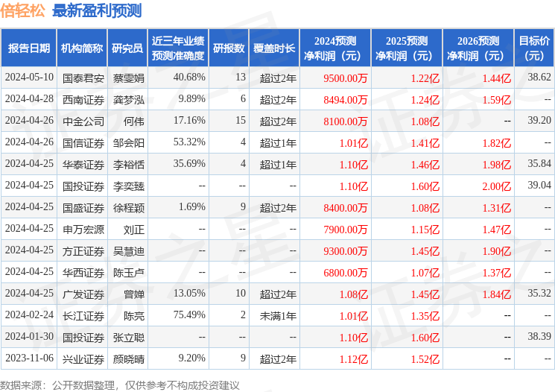Select the 中金公司 institution cell
Screen dimensions: 555x392
coord(83,121)
